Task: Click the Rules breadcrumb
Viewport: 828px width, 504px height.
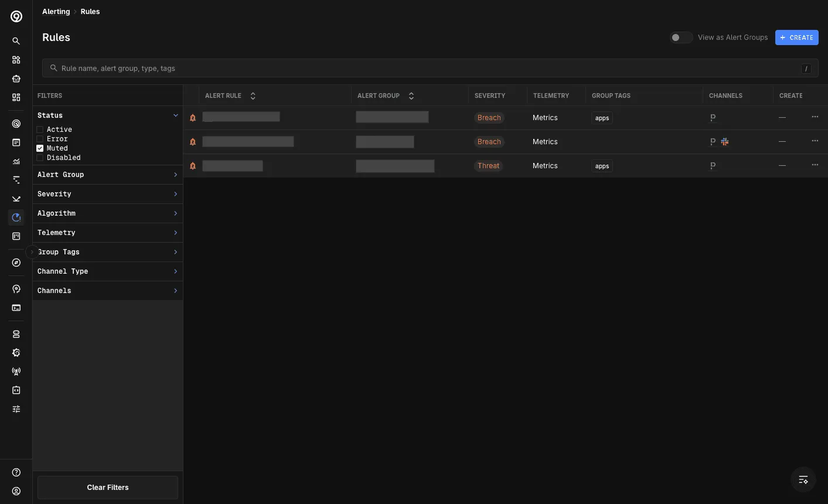Action: tap(90, 12)
